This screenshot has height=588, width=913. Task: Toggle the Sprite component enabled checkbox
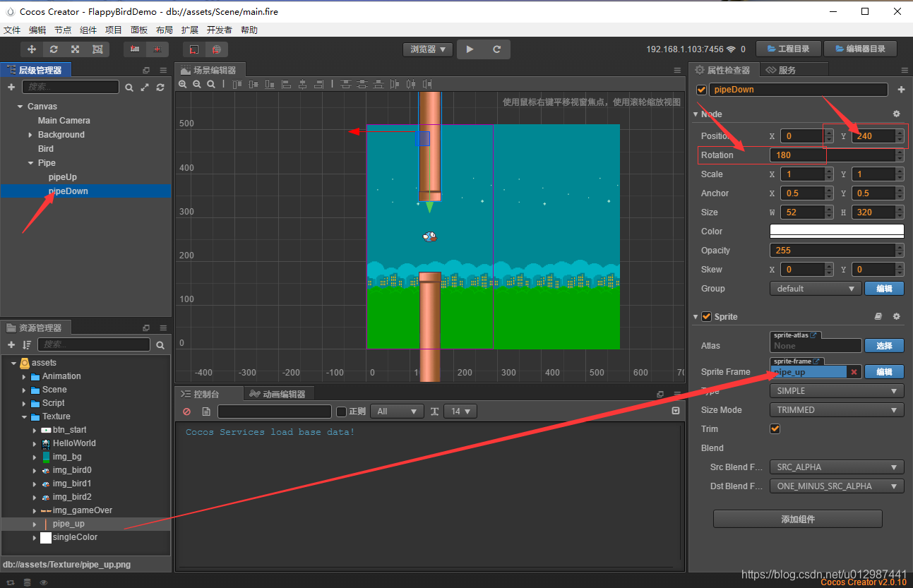706,316
